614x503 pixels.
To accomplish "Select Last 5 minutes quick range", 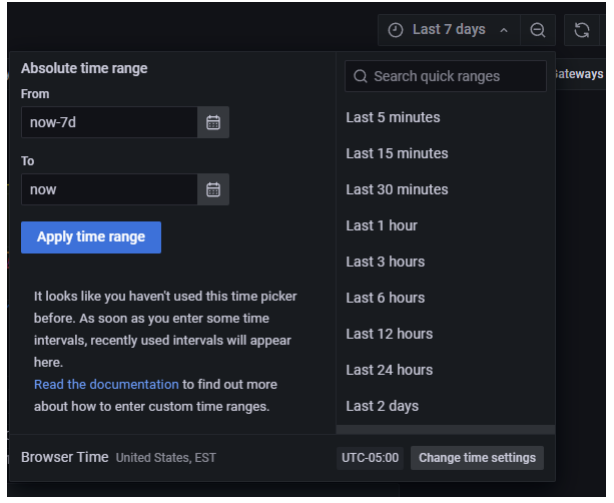I will point(393,117).
